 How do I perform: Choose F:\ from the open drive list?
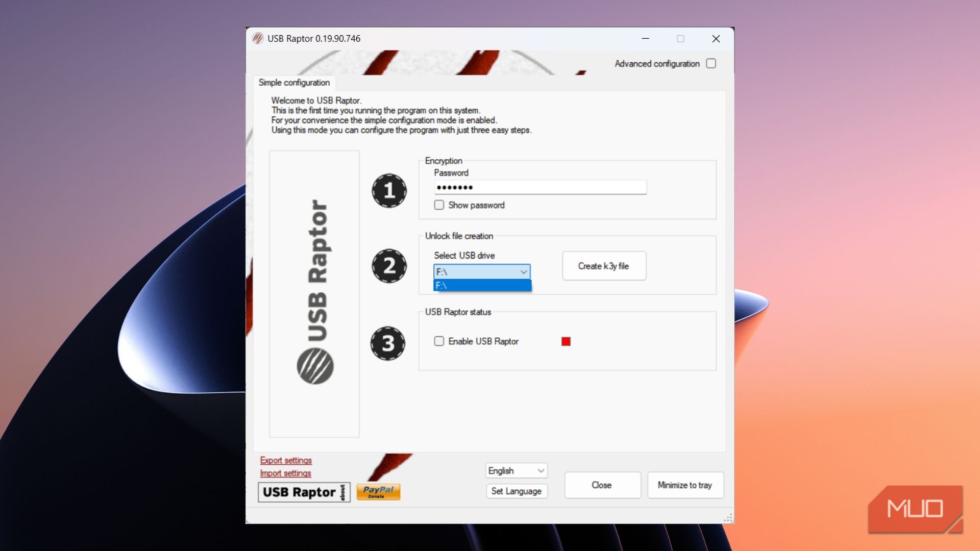pyautogui.click(x=482, y=286)
